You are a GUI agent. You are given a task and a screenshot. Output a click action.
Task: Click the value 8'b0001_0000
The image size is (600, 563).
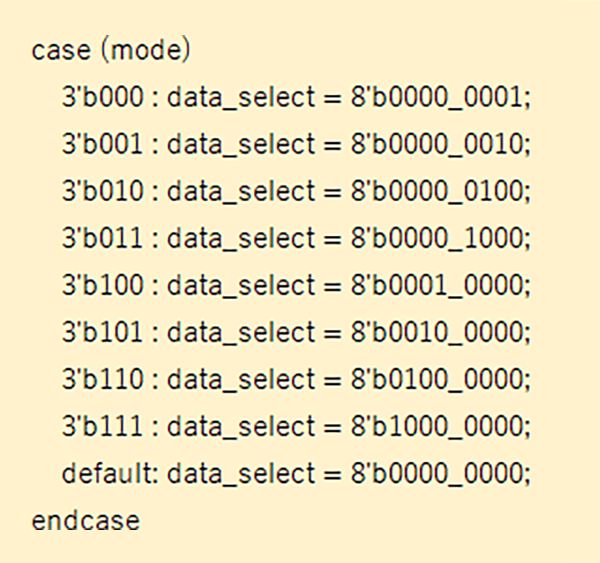coord(437,284)
